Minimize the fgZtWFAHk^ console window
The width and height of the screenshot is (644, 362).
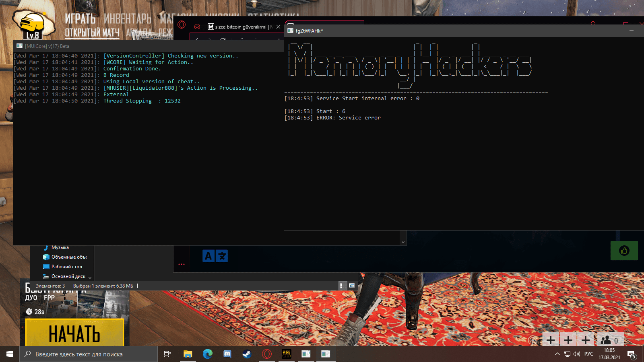tap(632, 31)
